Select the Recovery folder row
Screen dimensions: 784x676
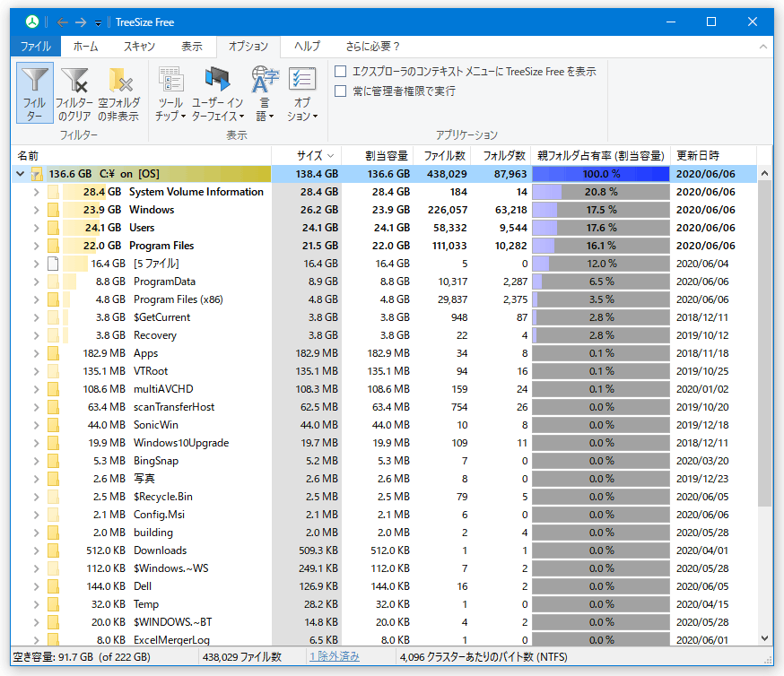[x=383, y=335]
